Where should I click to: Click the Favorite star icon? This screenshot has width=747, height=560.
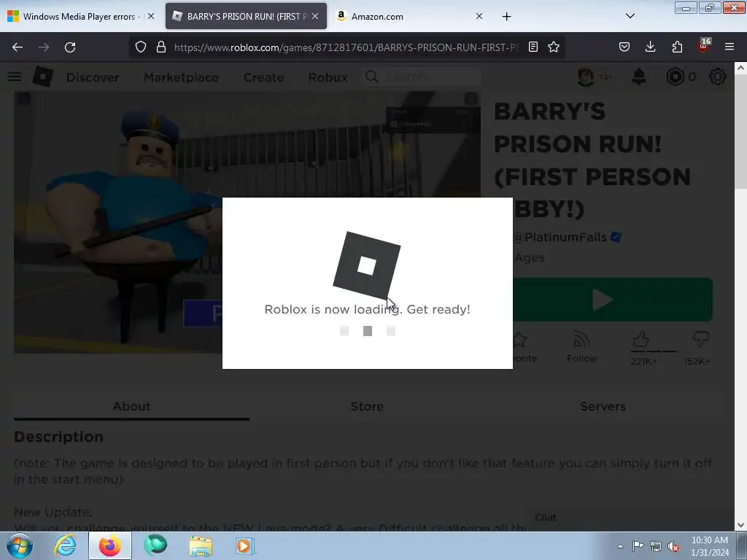coord(520,340)
